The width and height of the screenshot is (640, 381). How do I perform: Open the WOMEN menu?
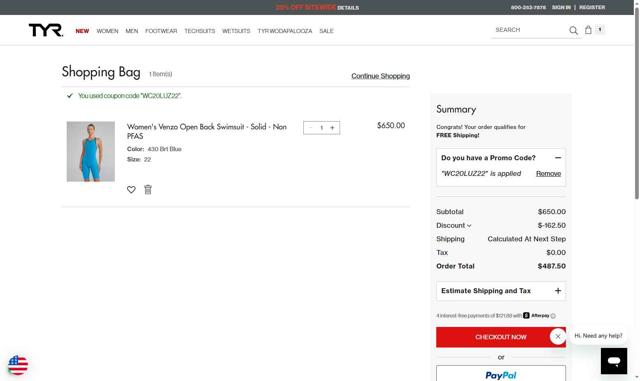tap(107, 31)
